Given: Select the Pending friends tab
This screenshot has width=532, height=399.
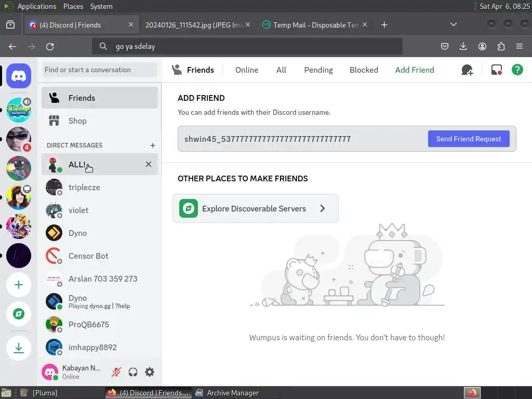Looking at the screenshot, I should (x=318, y=70).
